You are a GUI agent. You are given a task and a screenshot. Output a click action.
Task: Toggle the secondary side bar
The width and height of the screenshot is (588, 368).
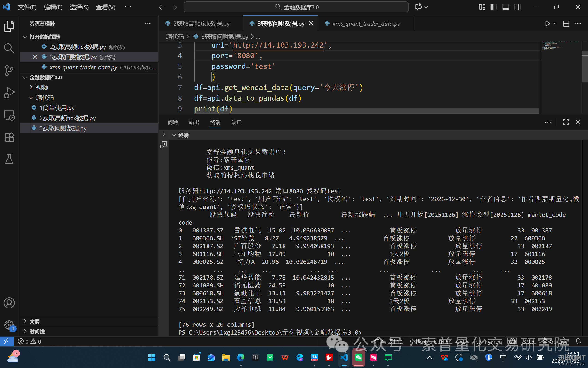(x=518, y=7)
